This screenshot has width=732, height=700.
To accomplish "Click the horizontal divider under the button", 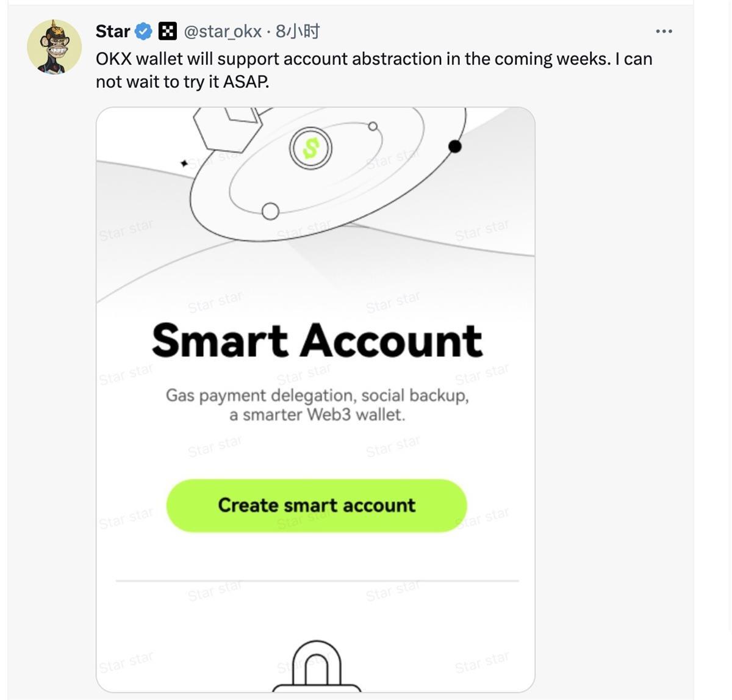I will tap(317, 581).
